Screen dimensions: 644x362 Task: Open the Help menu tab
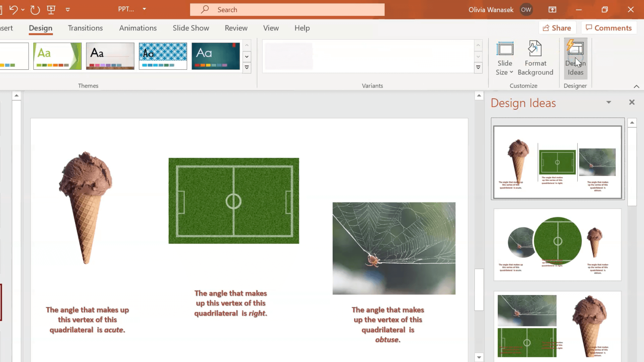(302, 28)
